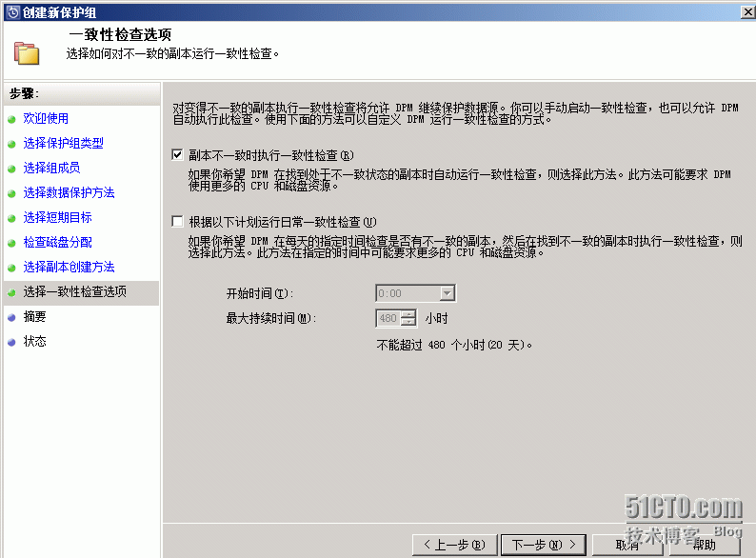Viewport: 756px width, 558px height.
Task: Click the blue bullet beside 状态
Action: (11, 343)
